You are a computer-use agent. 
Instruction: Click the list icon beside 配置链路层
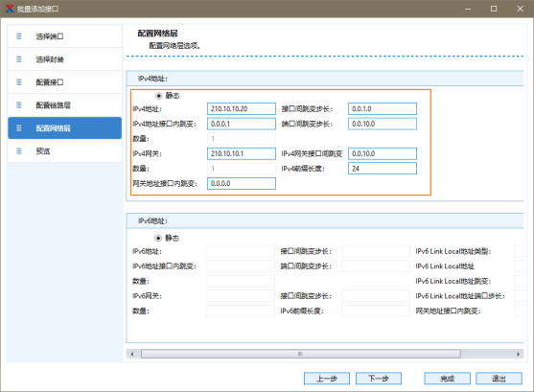coord(19,104)
